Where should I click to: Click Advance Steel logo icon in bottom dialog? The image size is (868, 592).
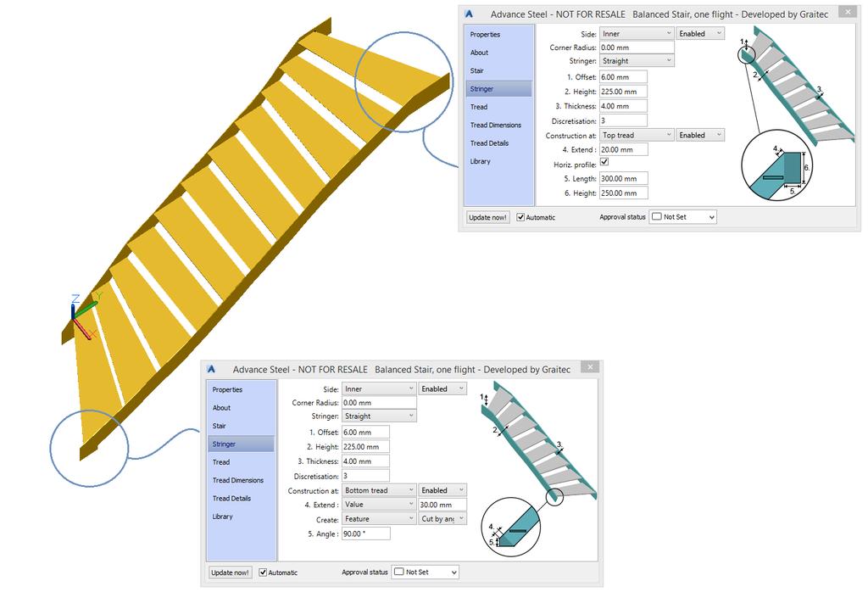click(211, 370)
